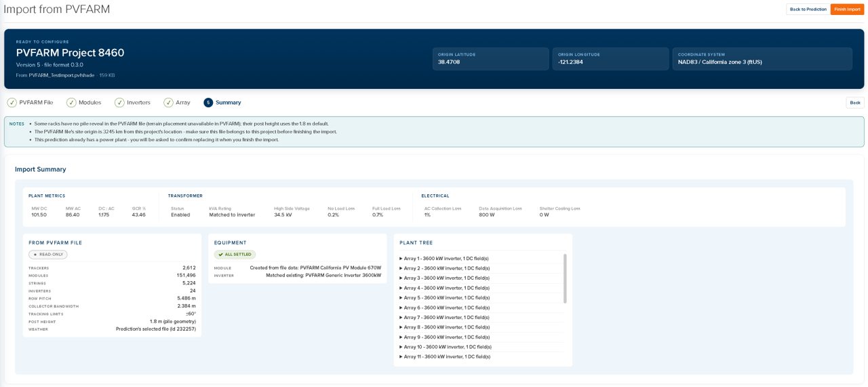Click the Data Acquisition Loss 800 W value
868x387 pixels.
(x=487, y=215)
